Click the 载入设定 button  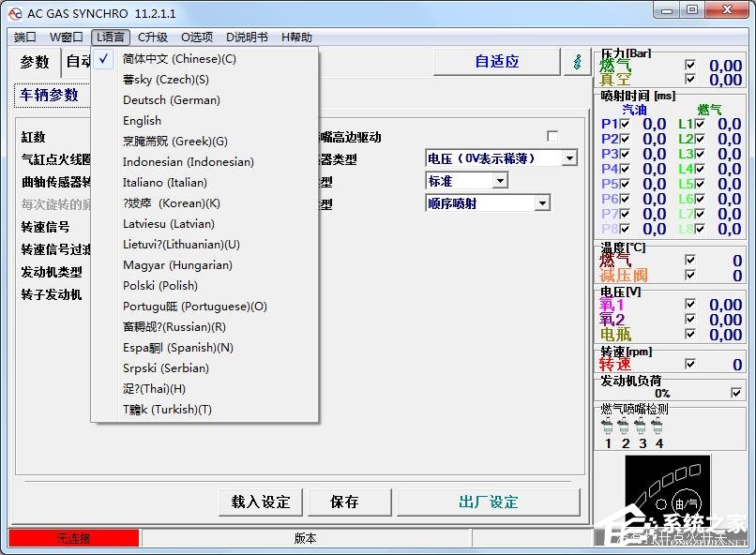point(261,502)
